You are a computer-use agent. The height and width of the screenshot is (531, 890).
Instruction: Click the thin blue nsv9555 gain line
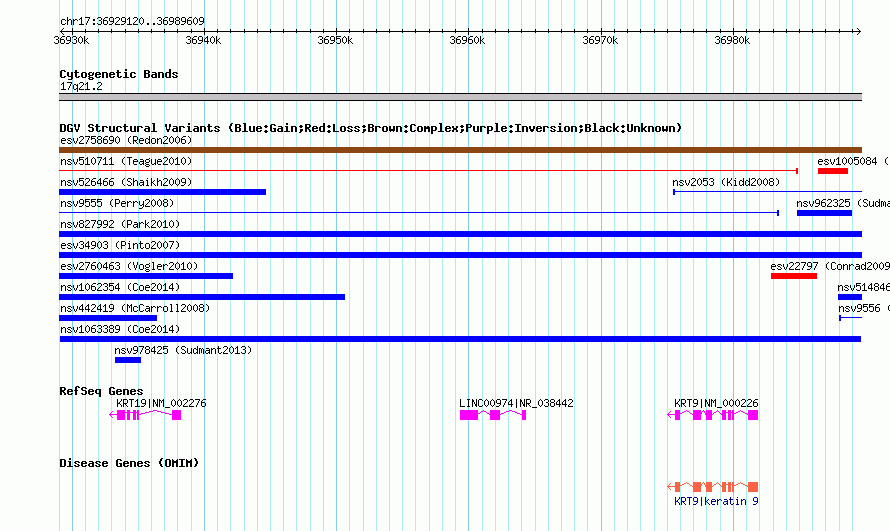click(419, 213)
